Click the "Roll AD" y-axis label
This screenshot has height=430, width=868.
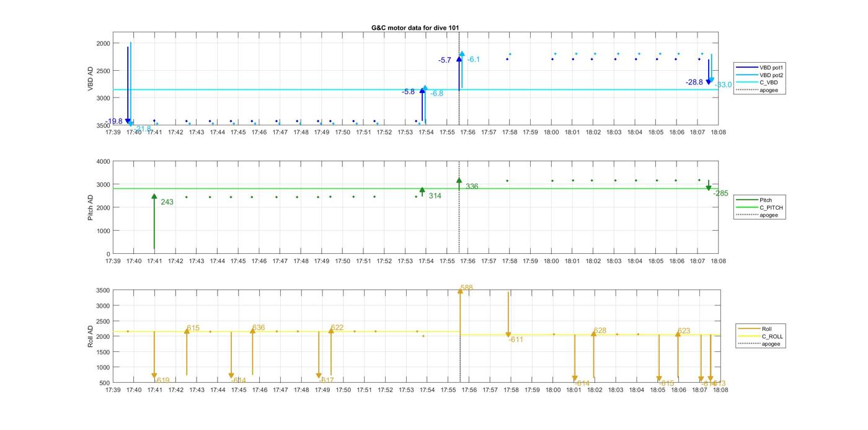91,336
